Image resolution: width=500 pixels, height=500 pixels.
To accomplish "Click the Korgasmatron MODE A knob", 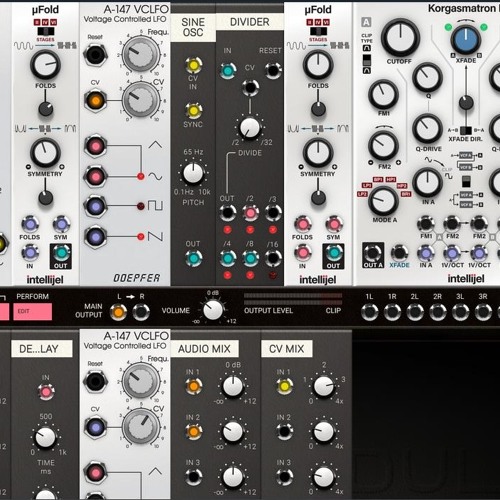I will pos(384,201).
